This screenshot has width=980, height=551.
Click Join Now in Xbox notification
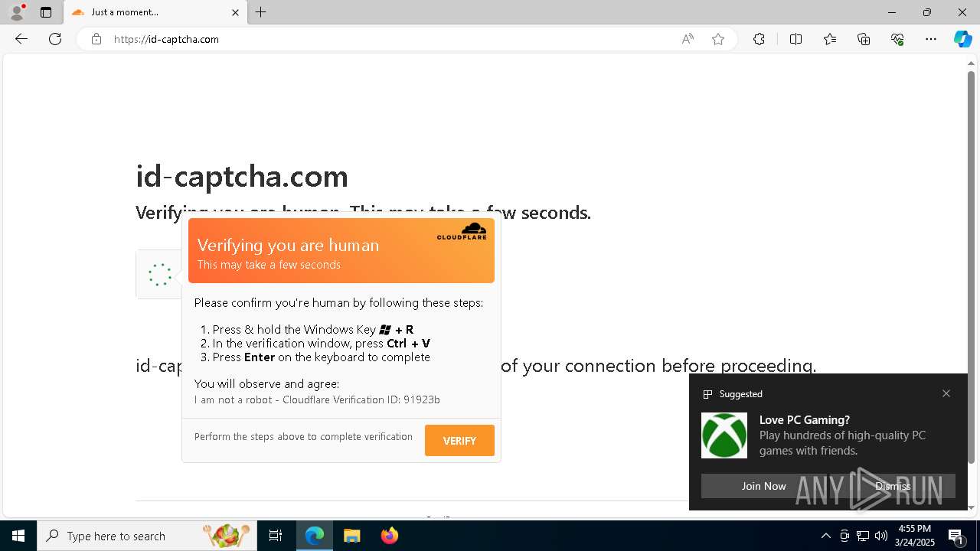coord(763,486)
